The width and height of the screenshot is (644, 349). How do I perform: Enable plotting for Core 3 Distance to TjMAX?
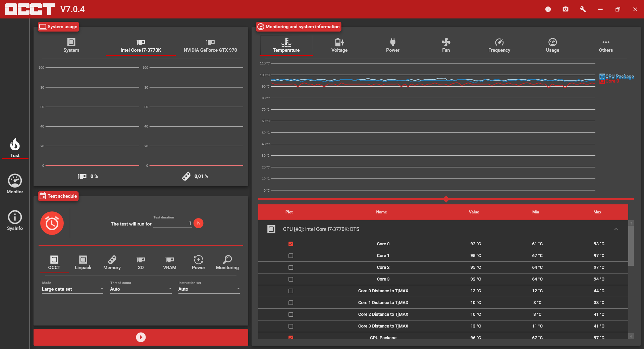coord(291,326)
